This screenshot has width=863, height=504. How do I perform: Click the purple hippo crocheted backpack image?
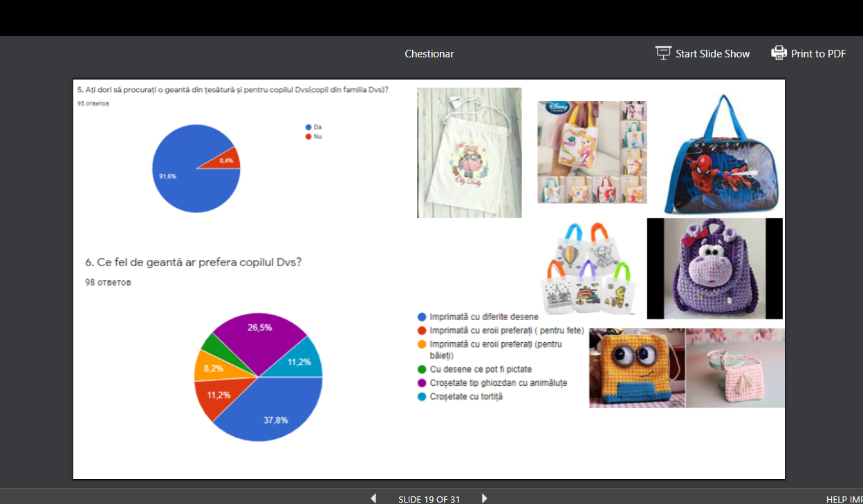(714, 269)
